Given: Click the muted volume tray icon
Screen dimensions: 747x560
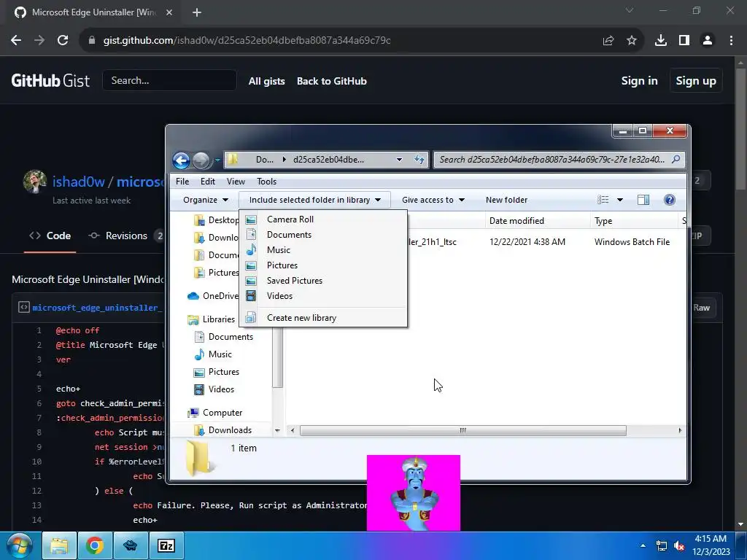Looking at the screenshot, I should point(679,545).
